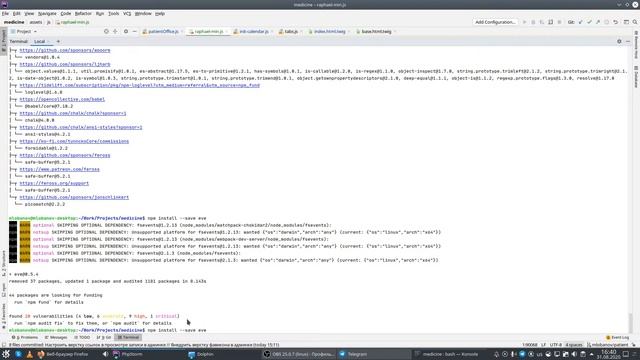
Task: Open terminal panel gear settings
Action: (619, 41)
